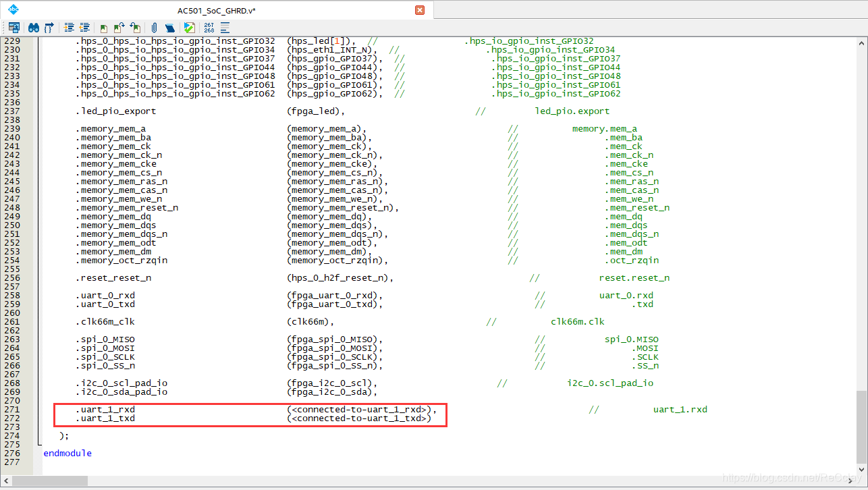Click the .memory_mem_cas_n port name
This screenshot has width=868, height=490.
121,190
